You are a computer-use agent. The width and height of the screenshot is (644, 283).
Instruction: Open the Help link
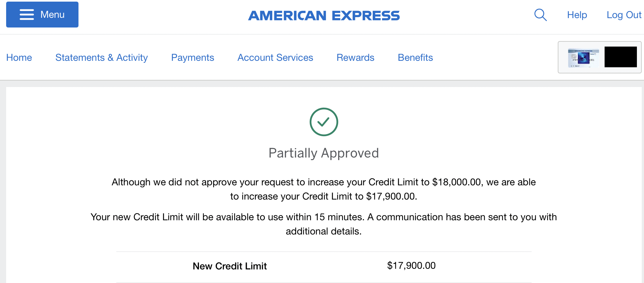pos(577,15)
